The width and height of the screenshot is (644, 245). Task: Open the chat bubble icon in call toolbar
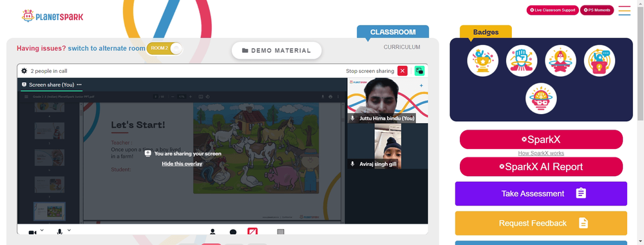[x=233, y=232]
